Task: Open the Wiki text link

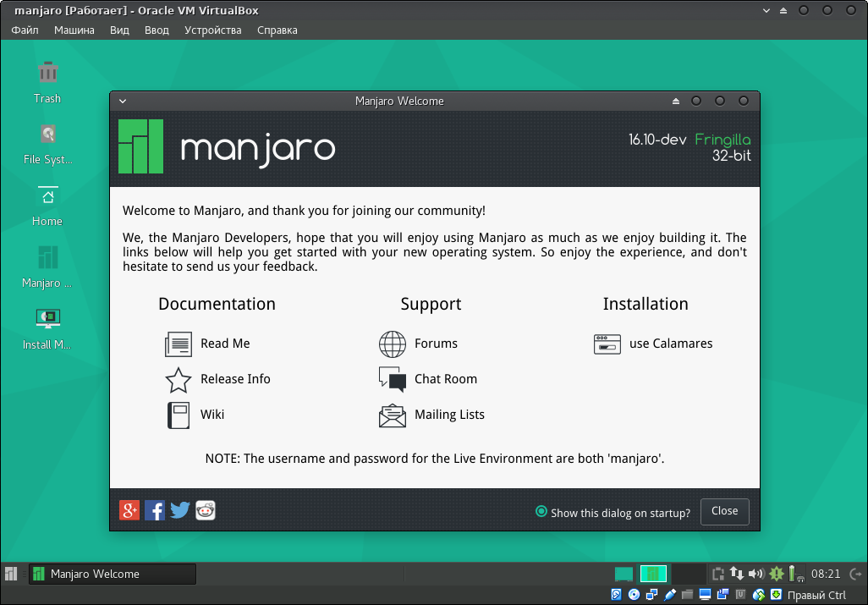Action: [212, 415]
